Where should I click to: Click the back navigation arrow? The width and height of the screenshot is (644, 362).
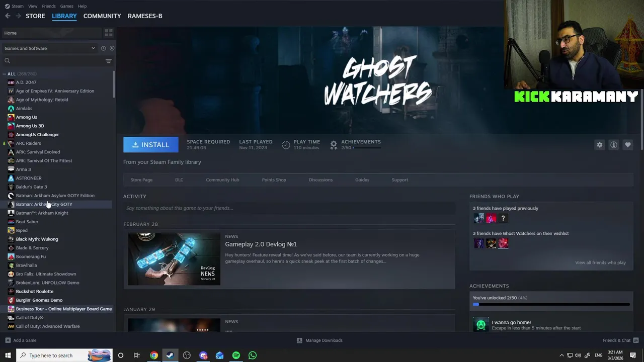tap(8, 16)
